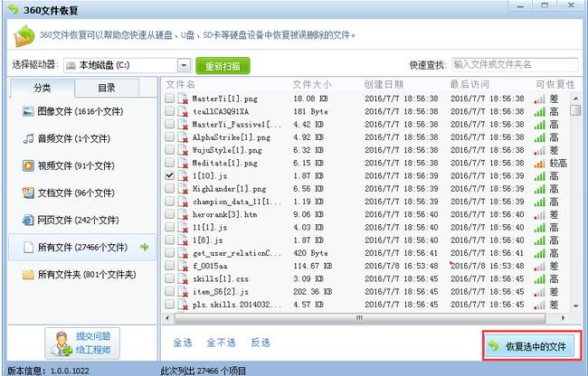588x376 pixels.
Task: Click file icon of skills[1].css
Action: pyautogui.click(x=183, y=279)
